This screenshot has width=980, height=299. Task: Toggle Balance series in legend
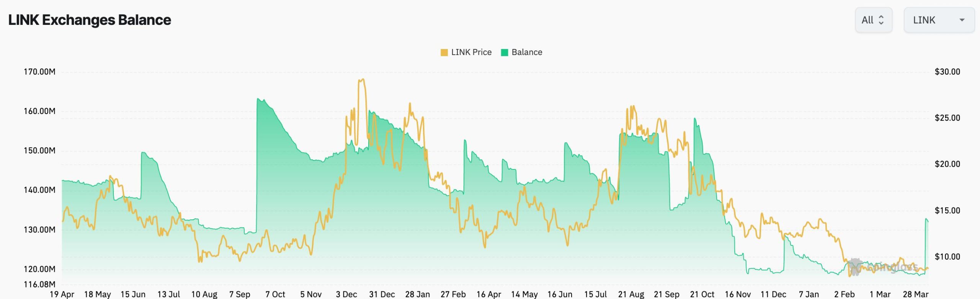point(521,52)
